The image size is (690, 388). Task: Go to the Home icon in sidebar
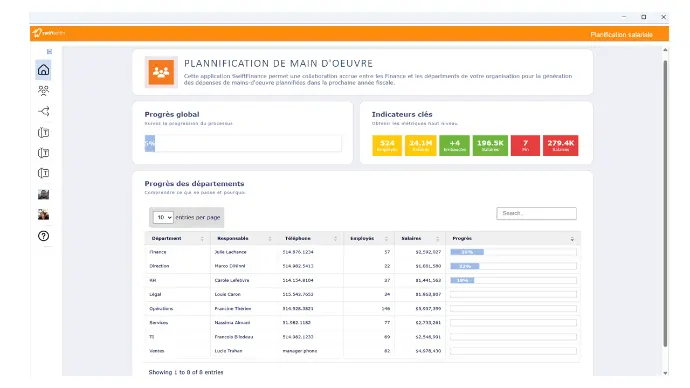pyautogui.click(x=43, y=70)
